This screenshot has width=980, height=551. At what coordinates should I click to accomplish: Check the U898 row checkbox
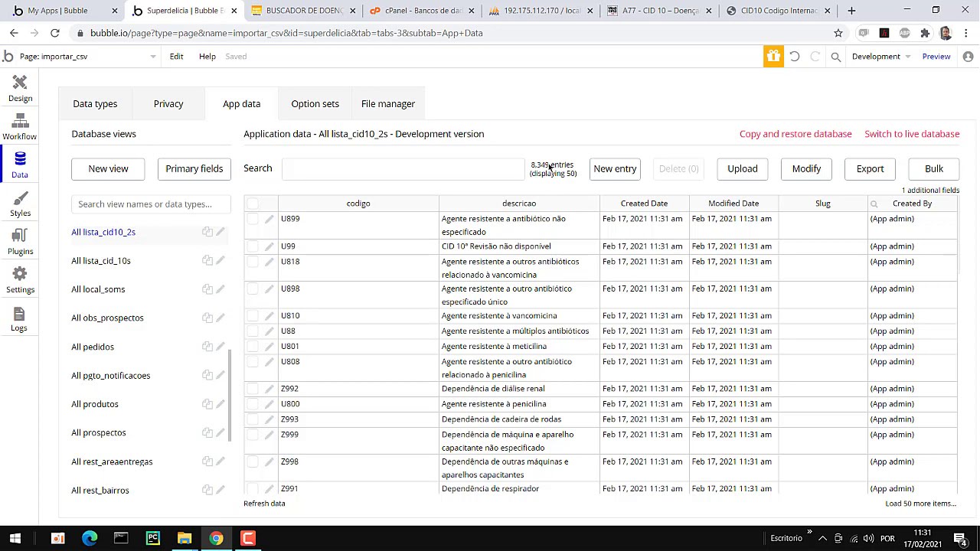tap(253, 289)
